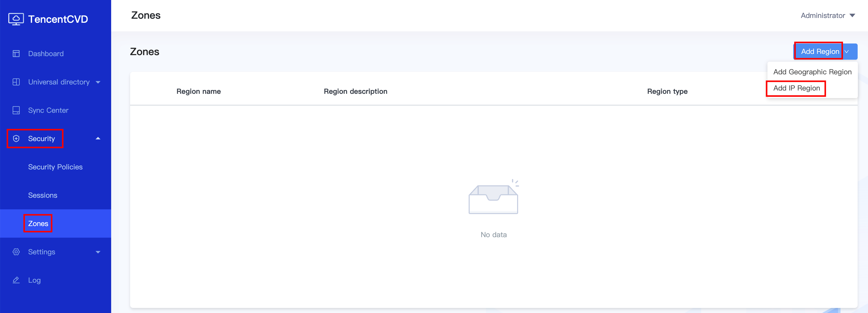Screen dimensions: 868x313
Task: Expand the Universal directory submenu arrow
Action: click(98, 82)
